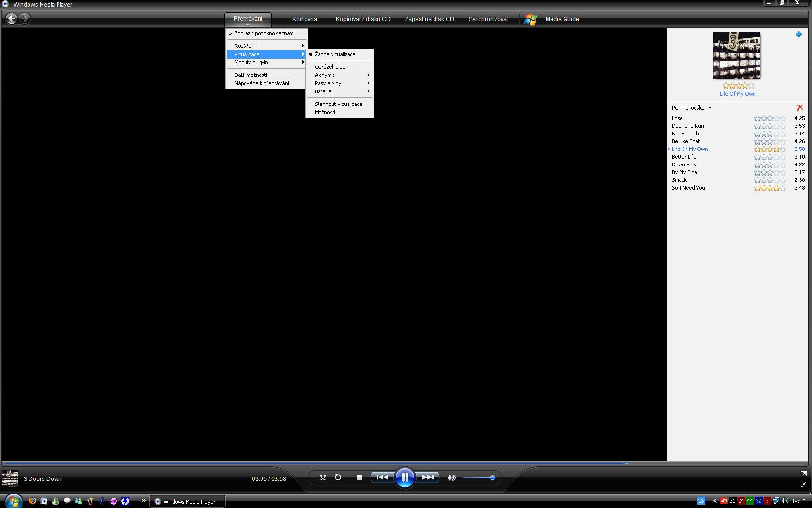Open Media Guide via the Windows logo icon
Viewport: 812px width, 508px height.
pyautogui.click(x=530, y=19)
